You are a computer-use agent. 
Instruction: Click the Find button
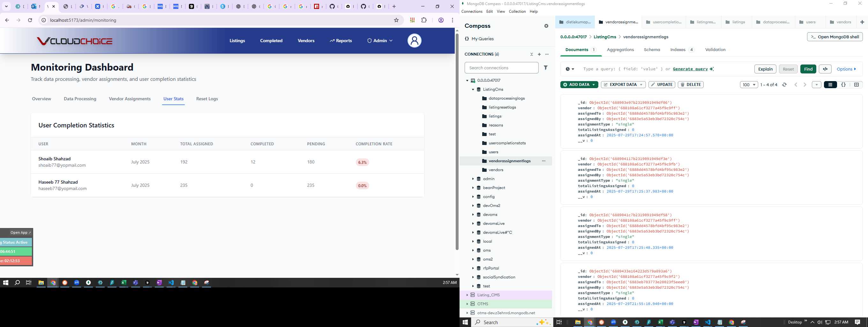808,69
